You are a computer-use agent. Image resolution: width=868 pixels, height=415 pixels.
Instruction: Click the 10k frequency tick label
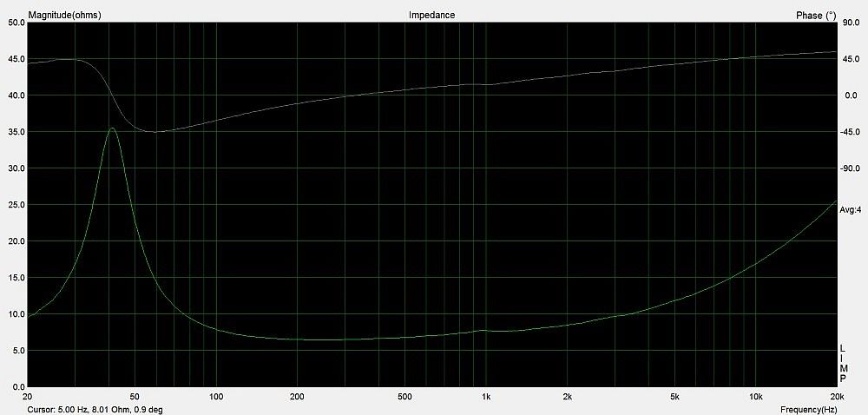tap(756, 397)
